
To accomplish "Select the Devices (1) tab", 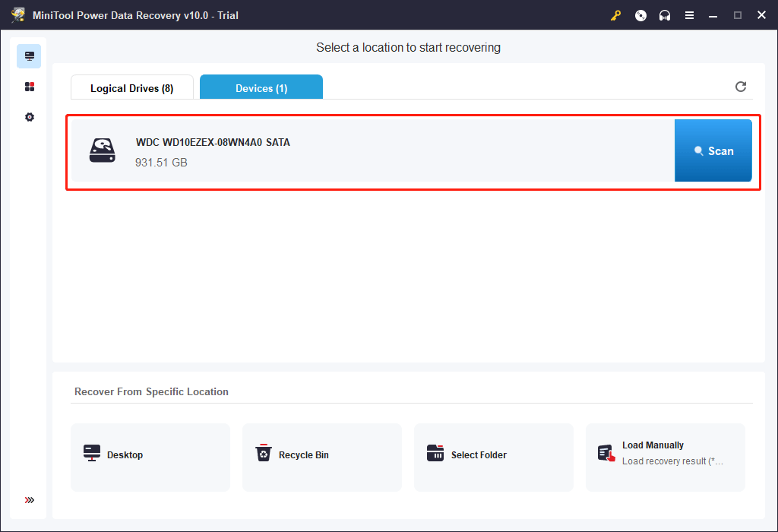I will pyautogui.click(x=261, y=87).
